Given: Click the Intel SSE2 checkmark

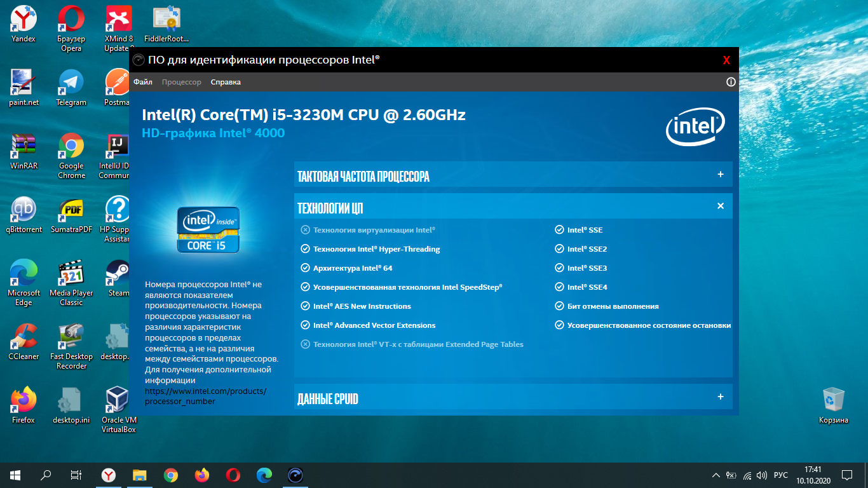Looking at the screenshot, I should 559,249.
